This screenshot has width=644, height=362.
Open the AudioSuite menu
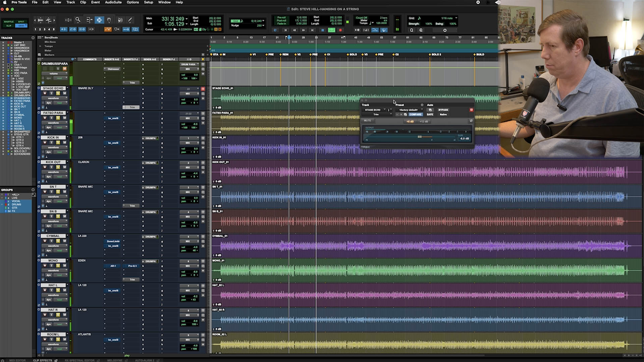113,2
